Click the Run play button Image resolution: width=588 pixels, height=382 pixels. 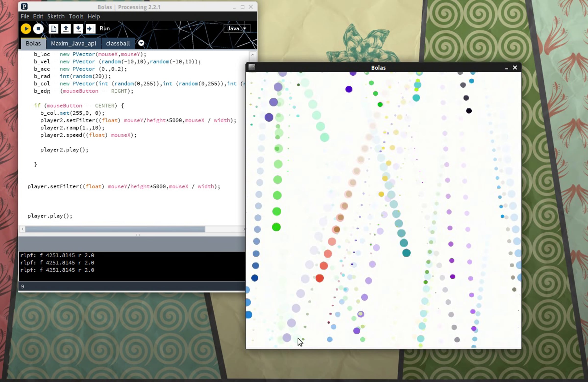[26, 29]
